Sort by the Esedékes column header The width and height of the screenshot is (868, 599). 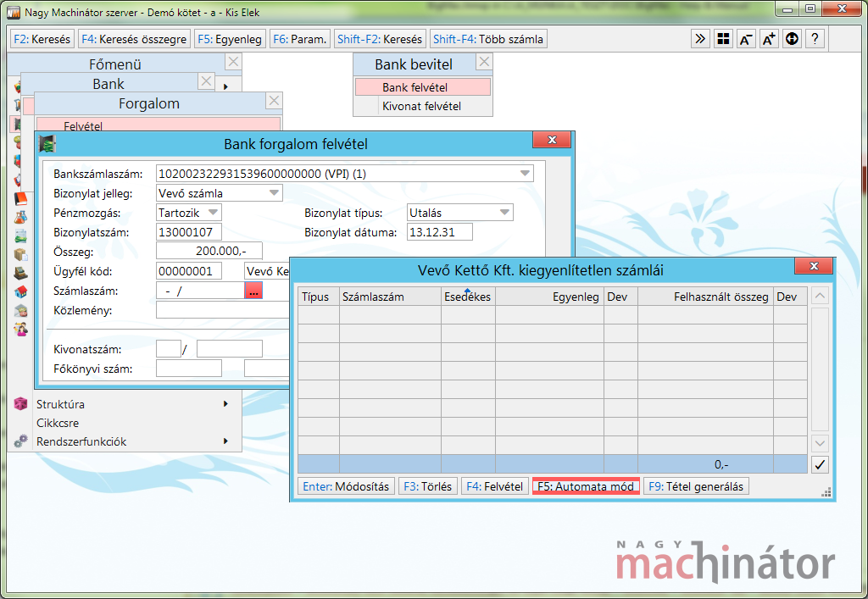468,297
